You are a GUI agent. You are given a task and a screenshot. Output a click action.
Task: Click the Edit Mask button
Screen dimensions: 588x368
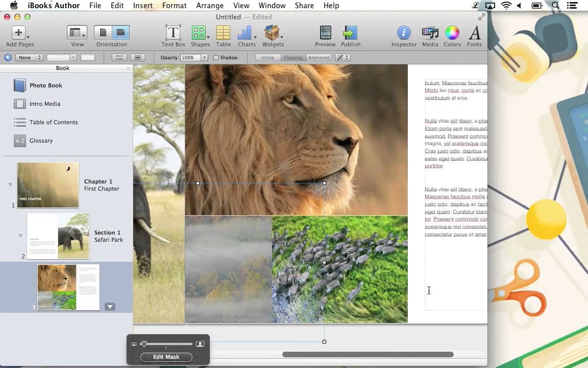tap(166, 357)
